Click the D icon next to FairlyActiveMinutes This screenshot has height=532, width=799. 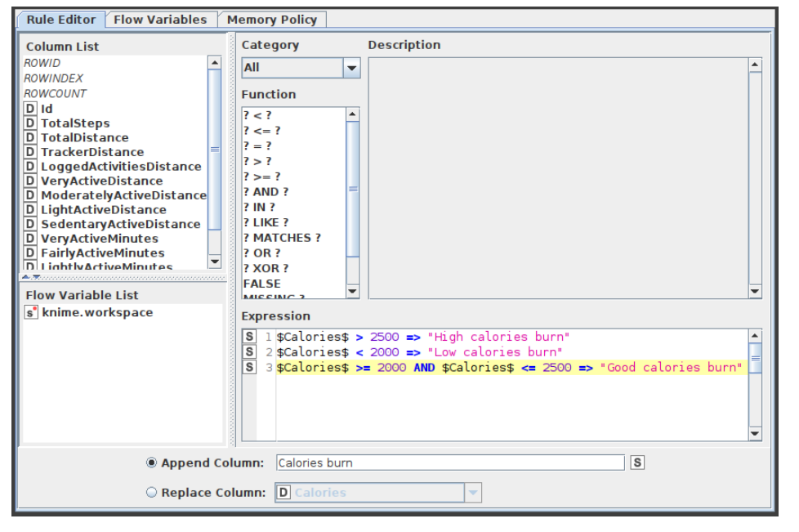[x=30, y=253]
